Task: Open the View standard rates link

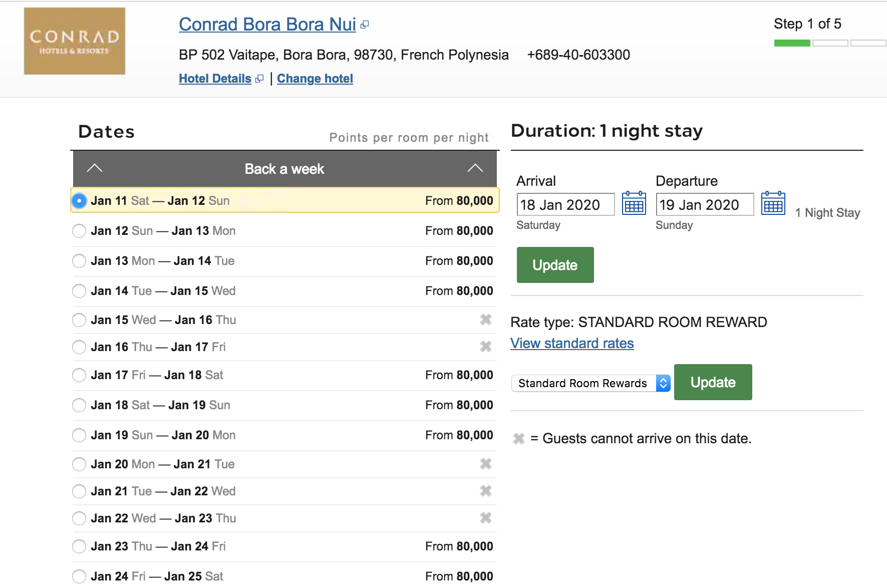Action: point(572,344)
